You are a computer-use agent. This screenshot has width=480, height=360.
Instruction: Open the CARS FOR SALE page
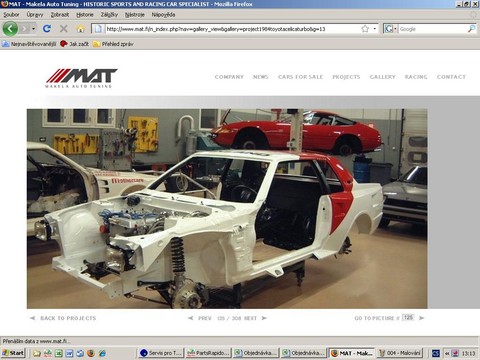[x=300, y=77]
